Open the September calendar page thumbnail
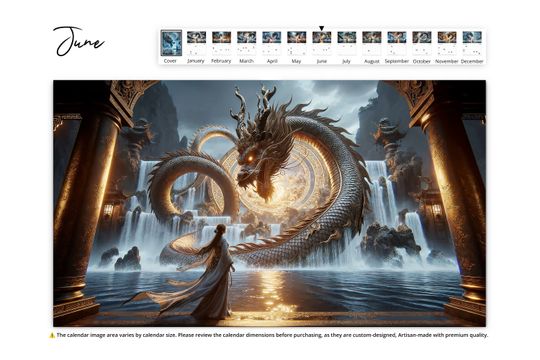Image resolution: width=540 pixels, height=360 pixels. coord(397,43)
